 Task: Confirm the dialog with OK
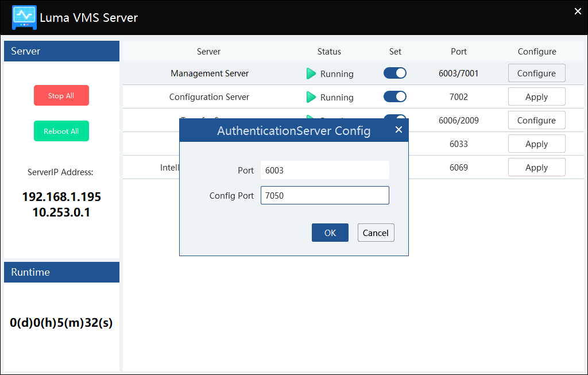tap(330, 233)
